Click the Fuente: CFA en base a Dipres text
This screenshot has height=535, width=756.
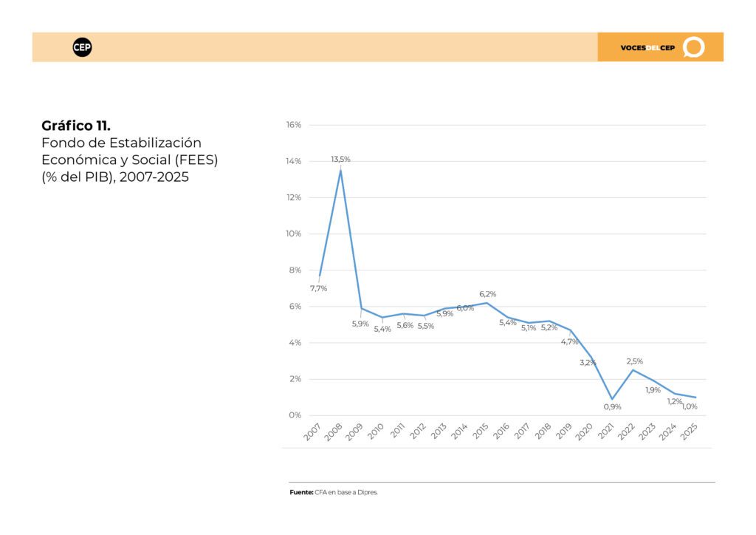pyautogui.click(x=334, y=493)
